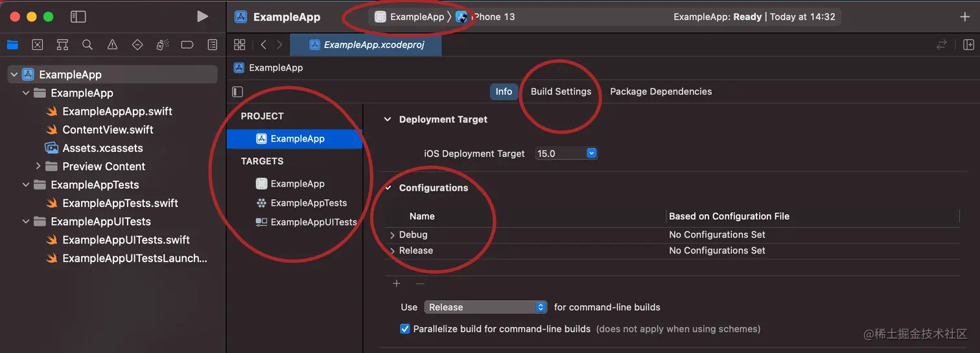The width and height of the screenshot is (980, 353).
Task: Open the related items grid menu
Action: click(x=240, y=45)
